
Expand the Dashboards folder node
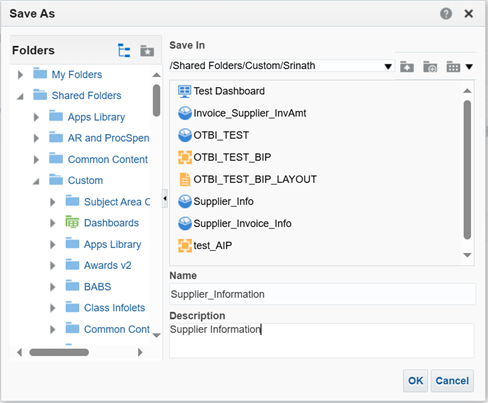pyautogui.click(x=52, y=223)
